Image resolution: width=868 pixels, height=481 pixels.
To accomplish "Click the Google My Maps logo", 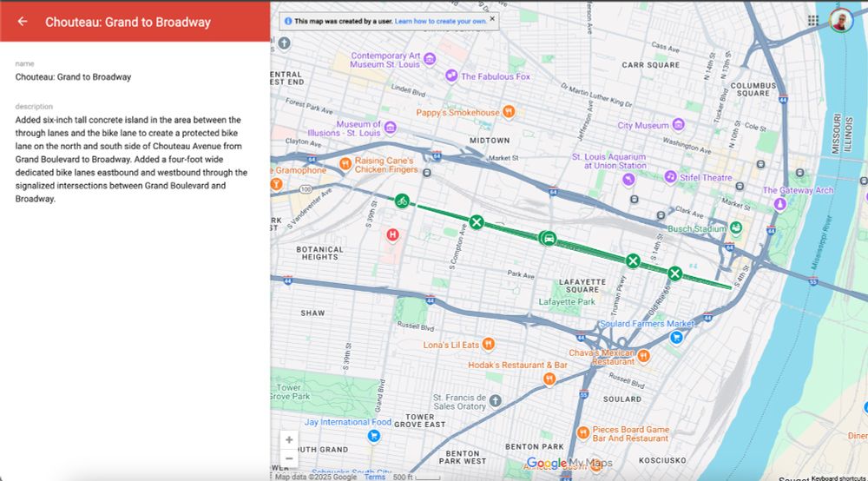I will pos(569,463).
